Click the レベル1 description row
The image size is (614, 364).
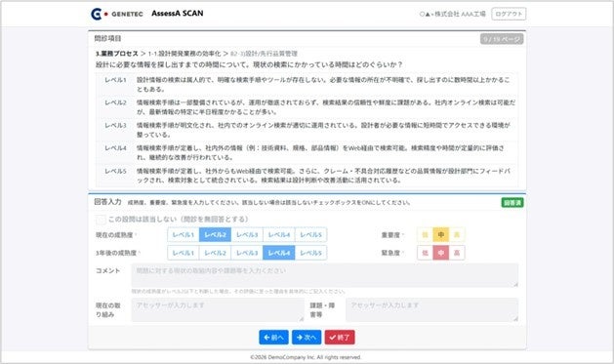coord(307,85)
